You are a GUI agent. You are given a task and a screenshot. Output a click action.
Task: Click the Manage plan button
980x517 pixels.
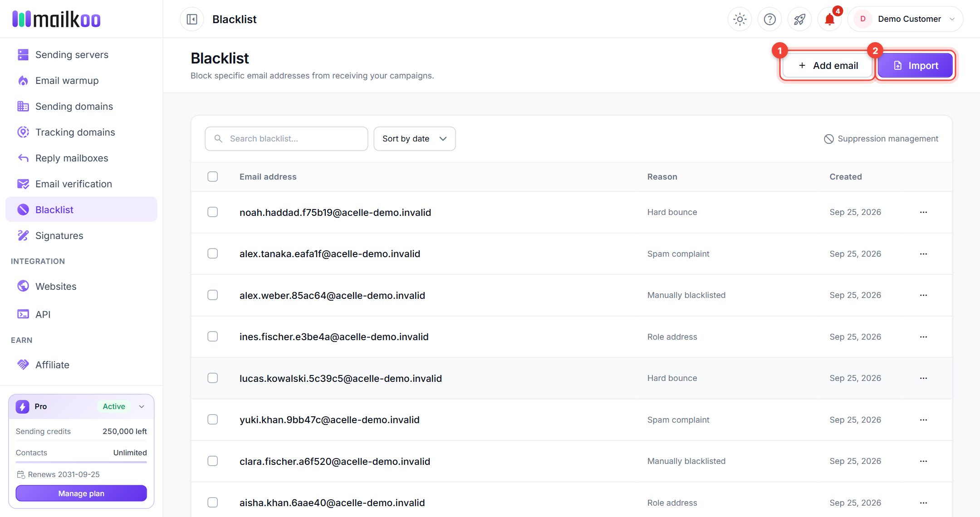(x=81, y=493)
